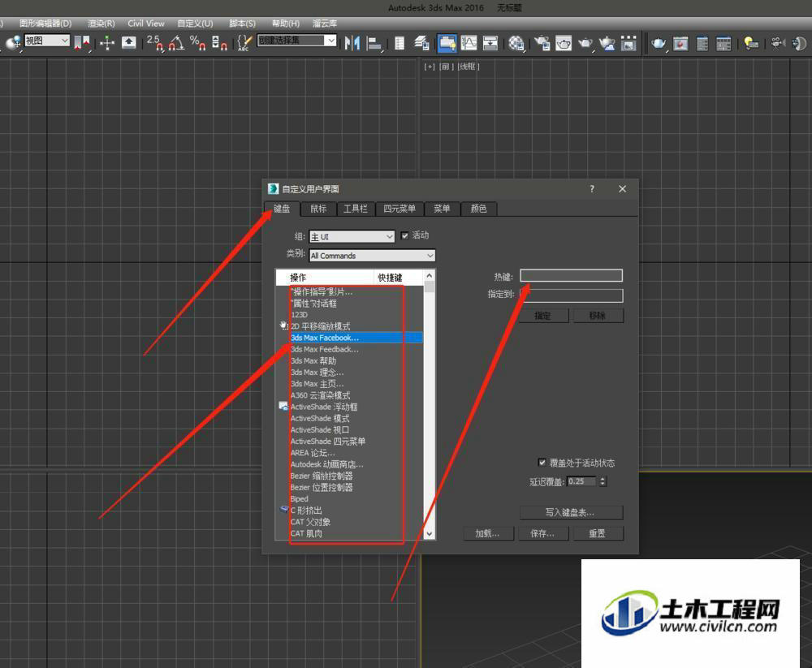This screenshot has width=812, height=668.
Task: Open the 自定义(U) menu
Action: (195, 24)
